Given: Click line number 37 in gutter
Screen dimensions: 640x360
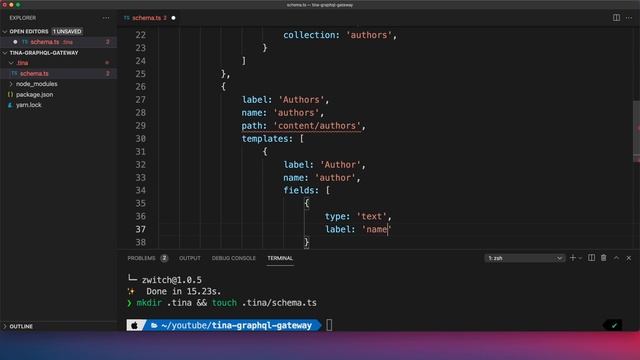Looking at the screenshot, I should 140,229.
